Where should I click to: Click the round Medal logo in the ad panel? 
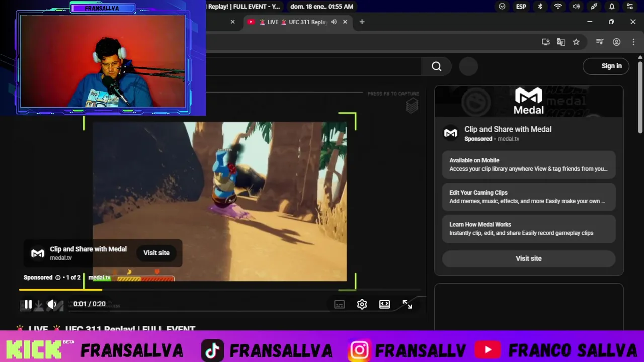coord(450,133)
